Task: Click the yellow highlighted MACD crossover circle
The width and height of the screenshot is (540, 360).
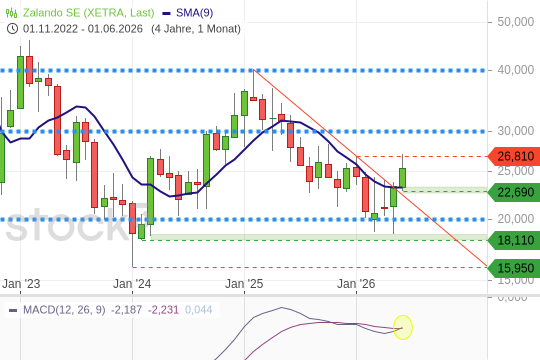Action: pyautogui.click(x=403, y=327)
